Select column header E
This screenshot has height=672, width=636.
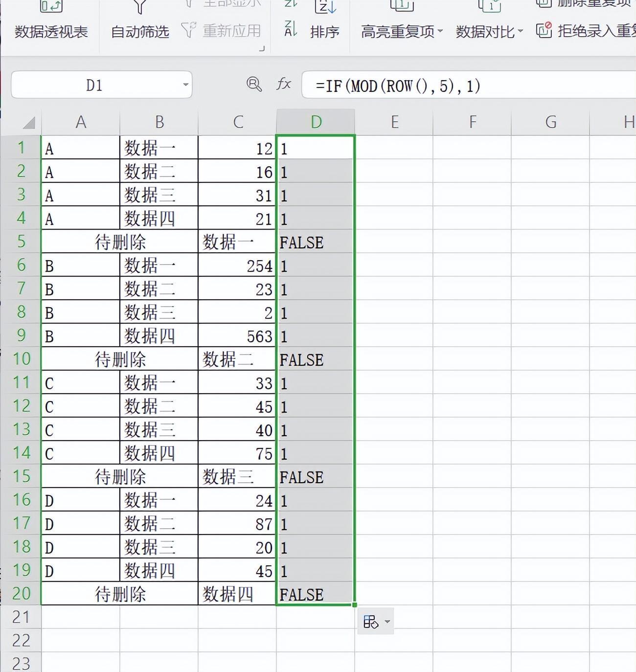(x=394, y=121)
